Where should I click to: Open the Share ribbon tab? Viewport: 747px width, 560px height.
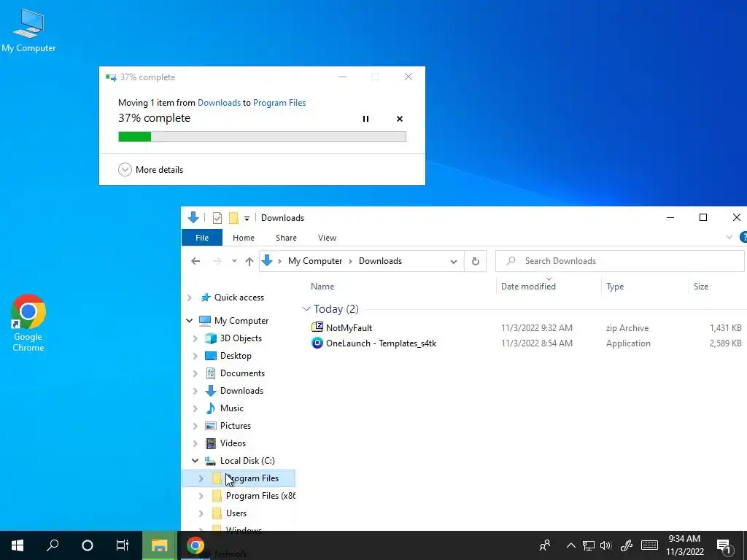286,238
